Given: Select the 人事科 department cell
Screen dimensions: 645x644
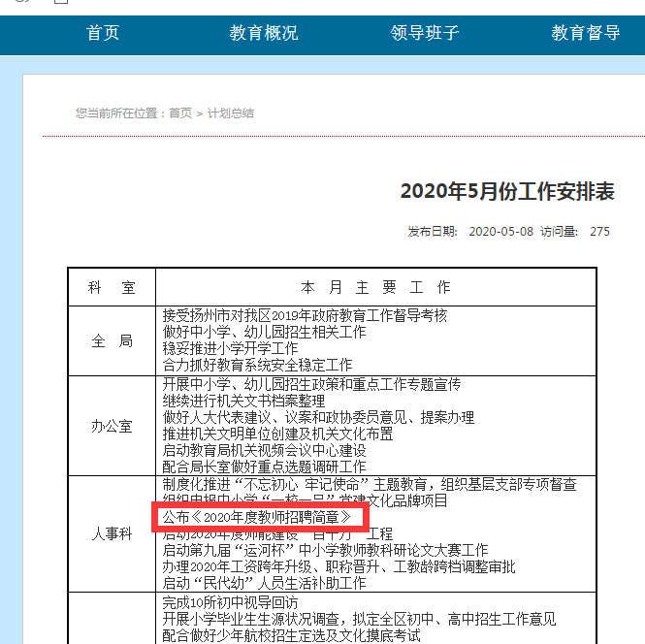Looking at the screenshot, I should [112, 533].
